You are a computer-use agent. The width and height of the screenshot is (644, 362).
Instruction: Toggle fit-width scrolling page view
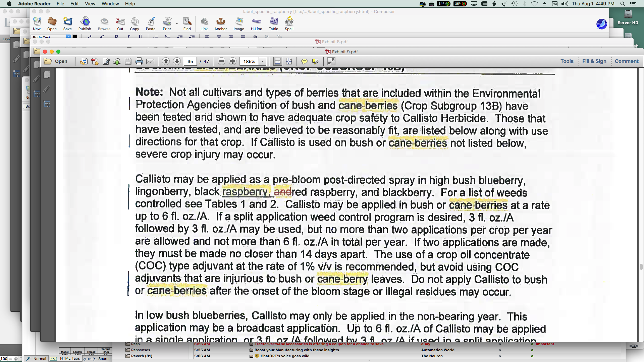pyautogui.click(x=277, y=61)
